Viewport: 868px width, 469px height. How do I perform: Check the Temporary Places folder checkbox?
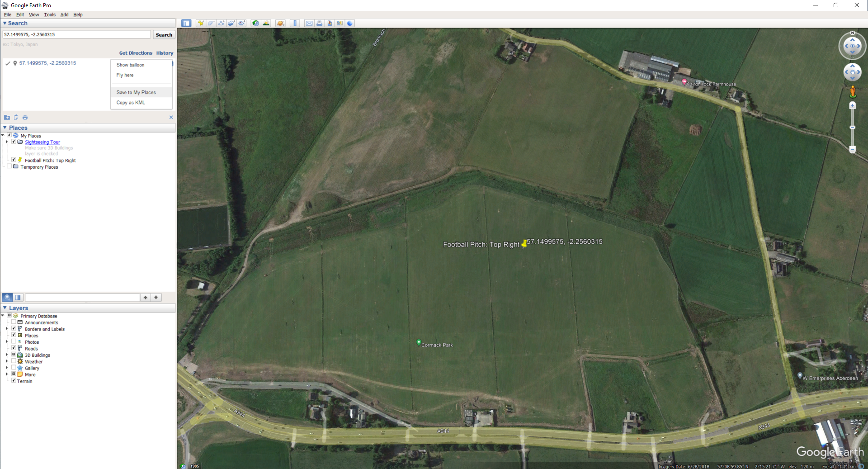(x=9, y=166)
